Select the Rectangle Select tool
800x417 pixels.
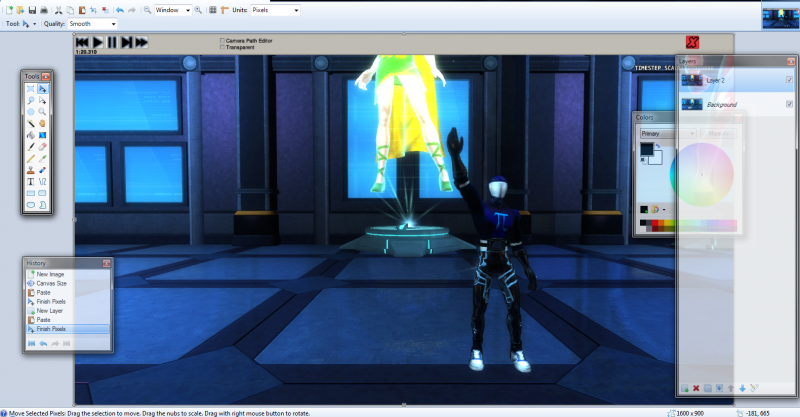tap(31, 89)
